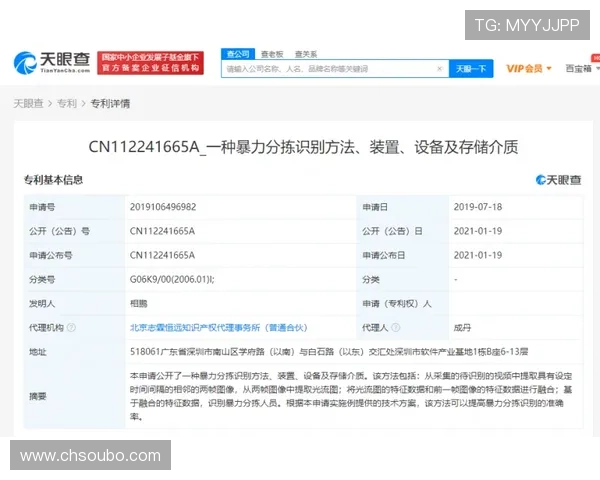Click the 摘要 row label

(38, 396)
